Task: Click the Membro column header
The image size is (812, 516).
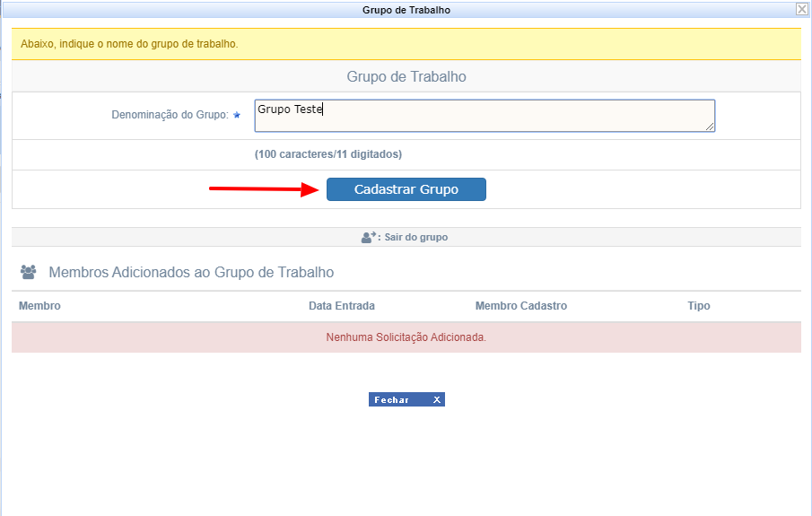Action: (39, 306)
